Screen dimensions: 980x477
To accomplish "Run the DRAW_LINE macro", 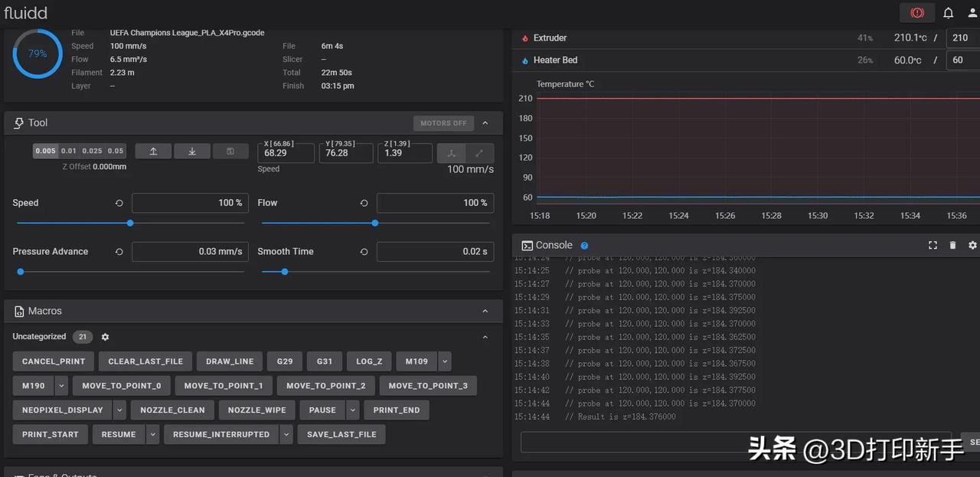I will [x=230, y=361].
